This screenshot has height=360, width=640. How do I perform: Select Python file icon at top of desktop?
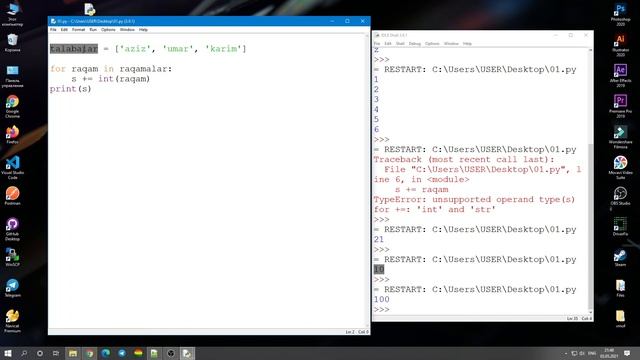click(89, 9)
